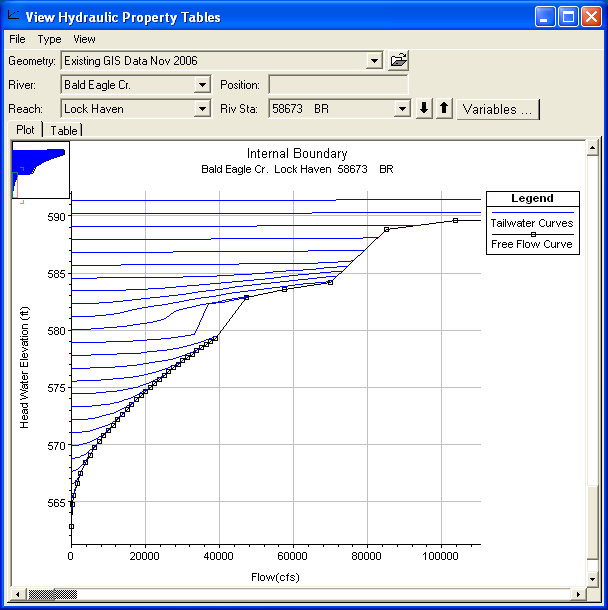Click the horizontal scrollbar left arrow

[16, 594]
